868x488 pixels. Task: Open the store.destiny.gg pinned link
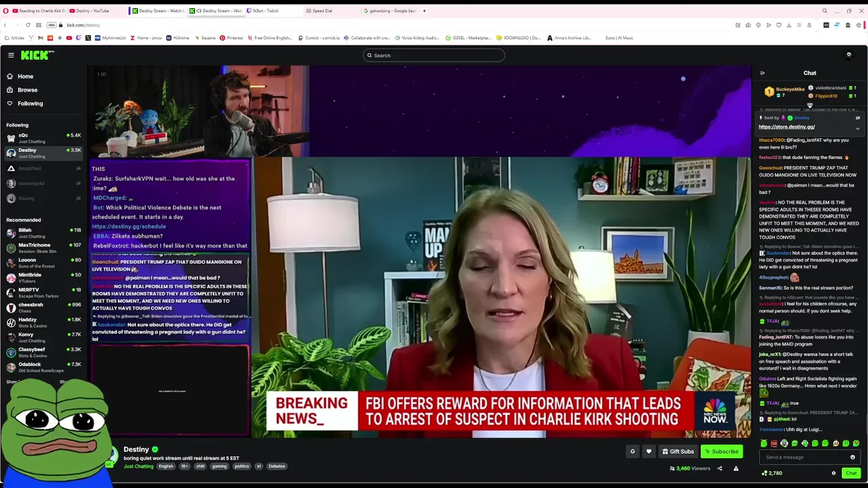787,127
